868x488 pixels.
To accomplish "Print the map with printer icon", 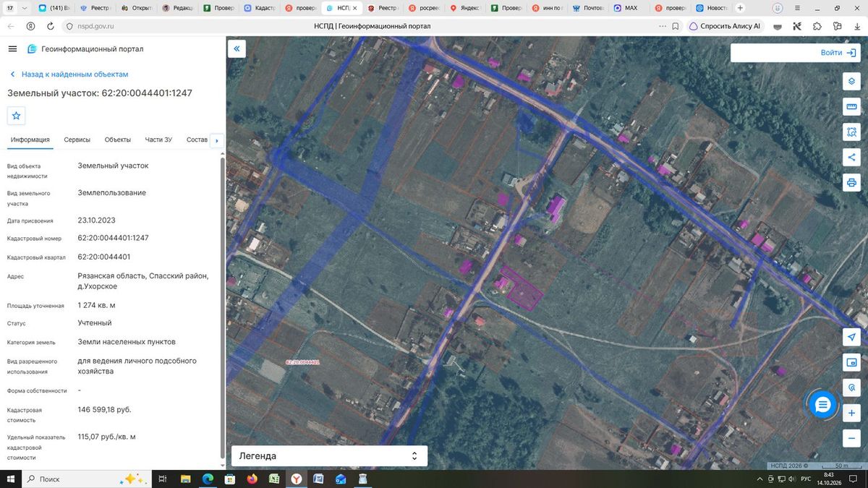I will coord(851,182).
